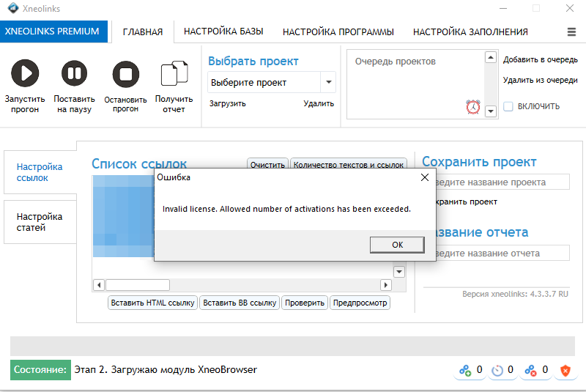Click the green-plus links counter icon
Screen dimensions: 586x392
pyautogui.click(x=465, y=370)
